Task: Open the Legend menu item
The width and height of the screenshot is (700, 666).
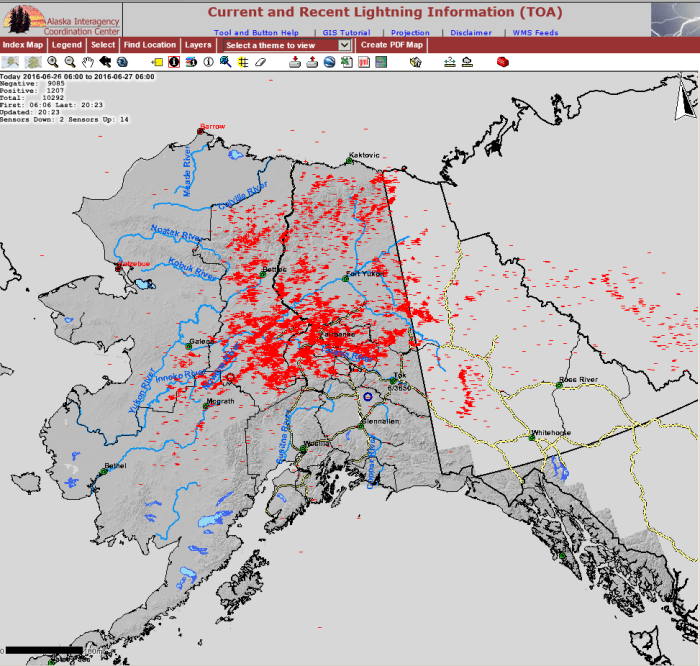Action: pyautogui.click(x=67, y=45)
